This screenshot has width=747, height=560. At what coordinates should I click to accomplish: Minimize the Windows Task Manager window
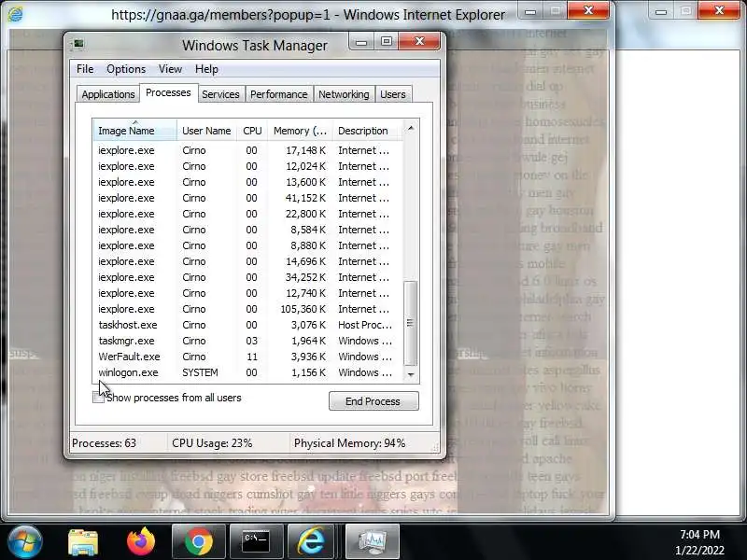pyautogui.click(x=361, y=41)
